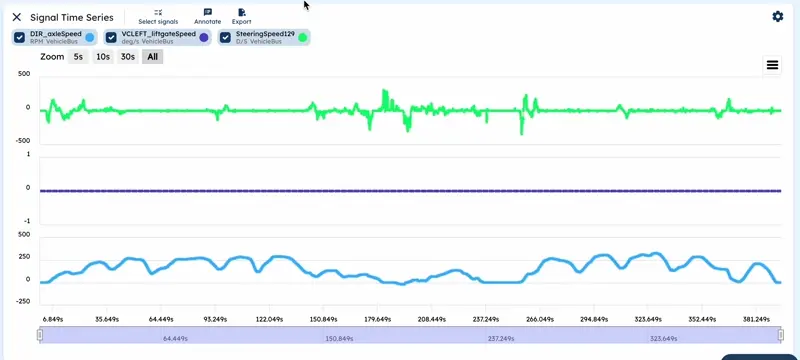Click the purple VCLEFT_liftgateSpeed color dot

tap(204, 37)
